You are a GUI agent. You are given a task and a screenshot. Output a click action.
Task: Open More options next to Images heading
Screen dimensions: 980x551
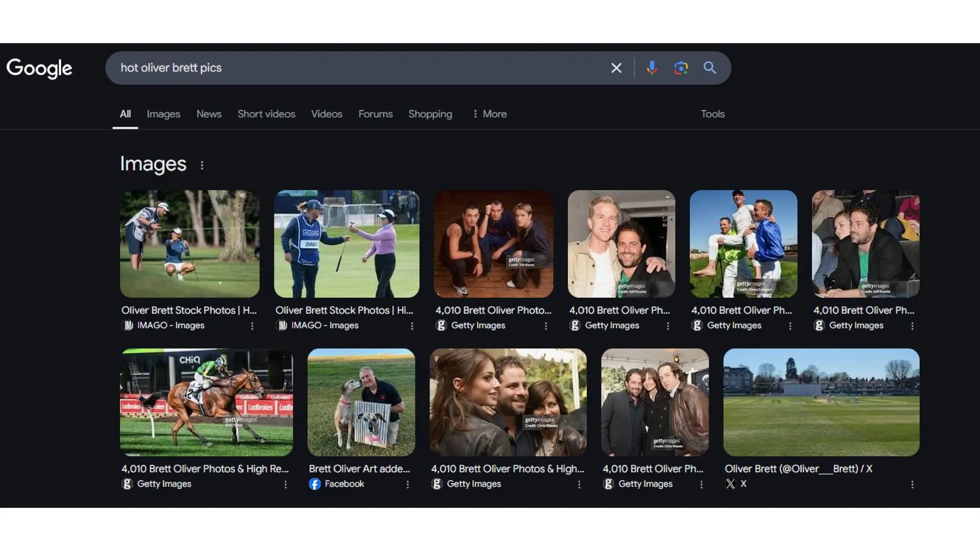(x=202, y=165)
